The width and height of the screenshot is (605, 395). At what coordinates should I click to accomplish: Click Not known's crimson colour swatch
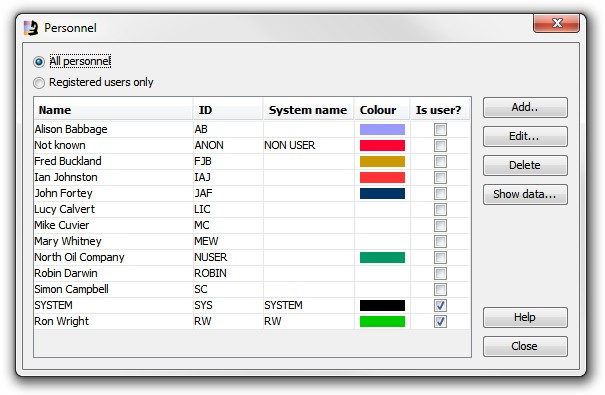click(x=382, y=145)
